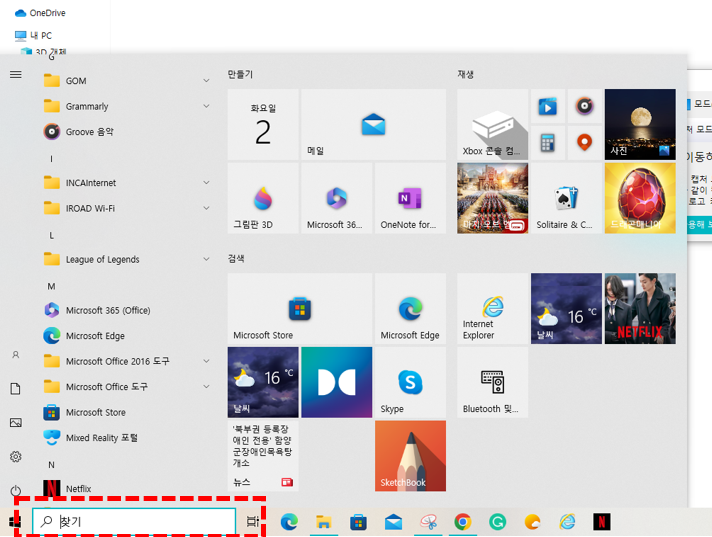Open File Explorer from the taskbar

(x=323, y=522)
